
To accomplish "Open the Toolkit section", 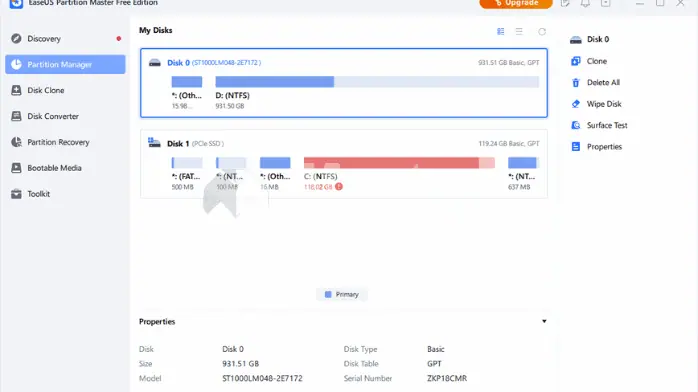I will click(x=65, y=194).
